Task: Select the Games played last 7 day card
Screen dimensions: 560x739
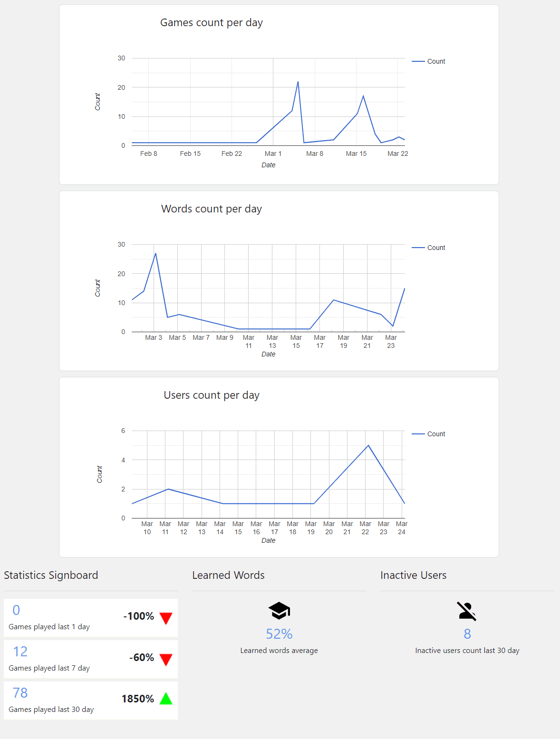Action: (x=91, y=659)
